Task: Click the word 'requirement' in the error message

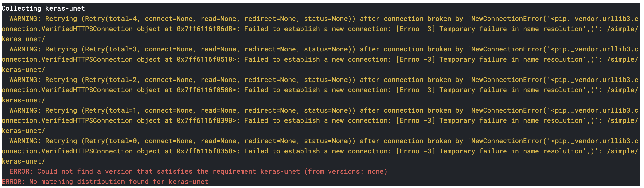Action: [234, 172]
